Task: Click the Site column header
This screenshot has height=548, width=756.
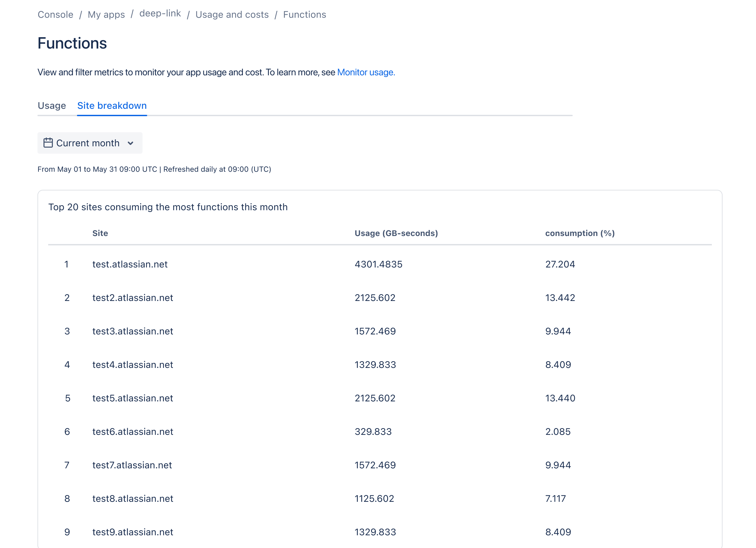Action: pos(100,233)
